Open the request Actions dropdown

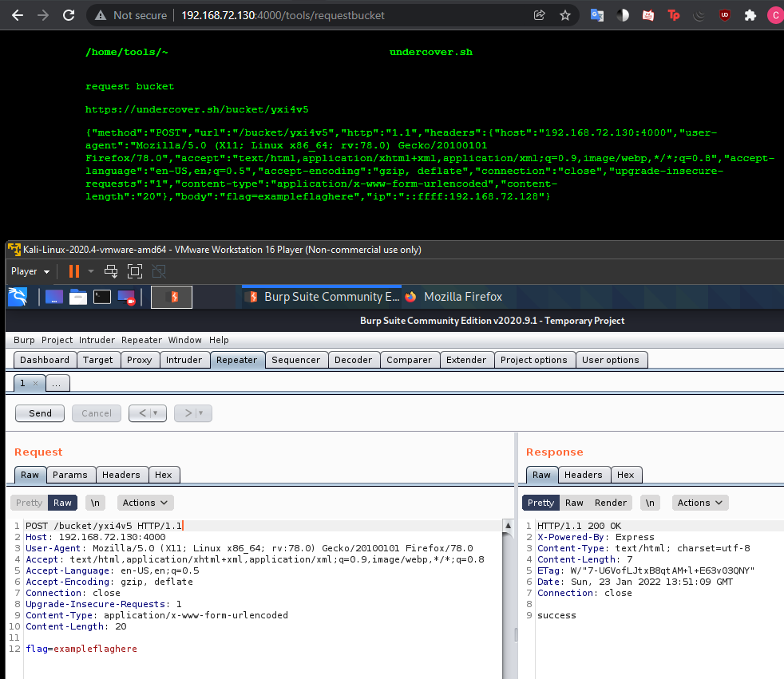click(x=145, y=503)
